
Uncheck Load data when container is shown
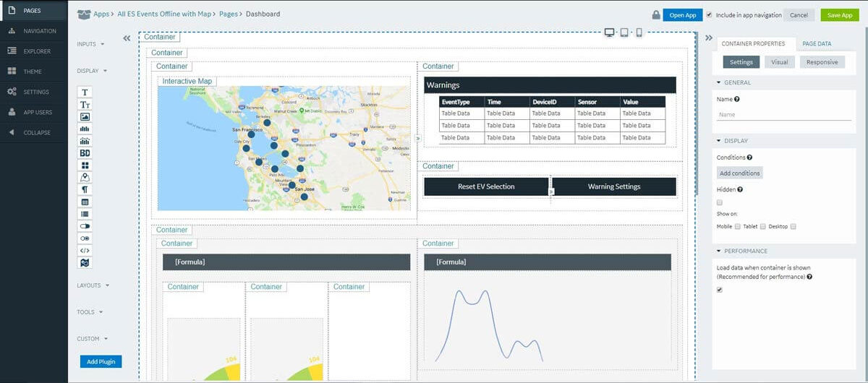[x=720, y=290]
